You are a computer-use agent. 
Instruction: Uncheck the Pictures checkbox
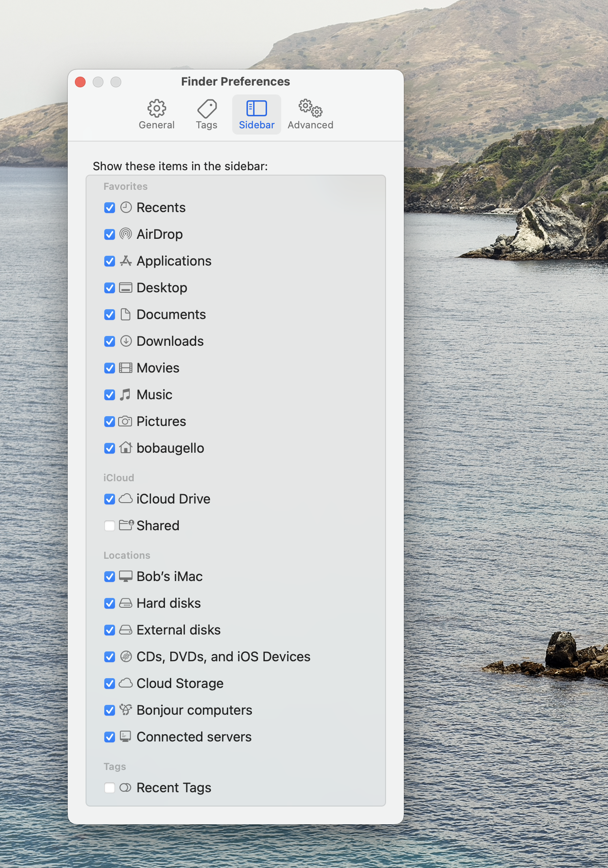point(110,422)
